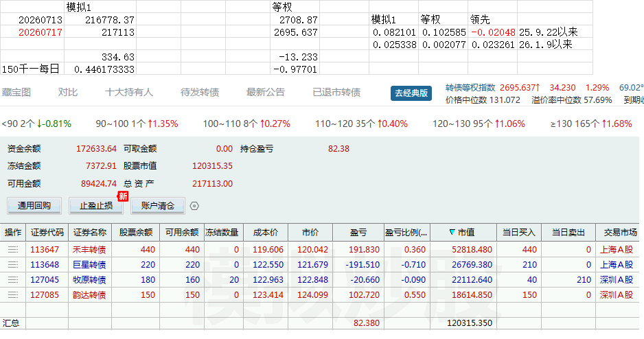Image resolution: width=644 pixels, height=339 pixels.
Task: Click the 禾丰转债 name cell
Action: point(89,250)
